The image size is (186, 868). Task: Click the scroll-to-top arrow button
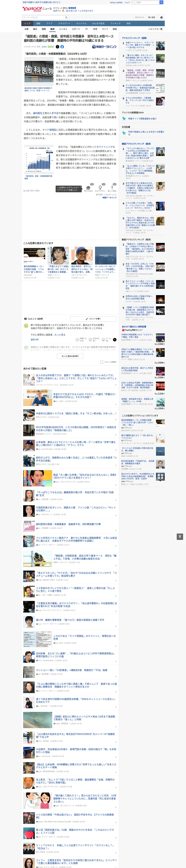pos(180,536)
